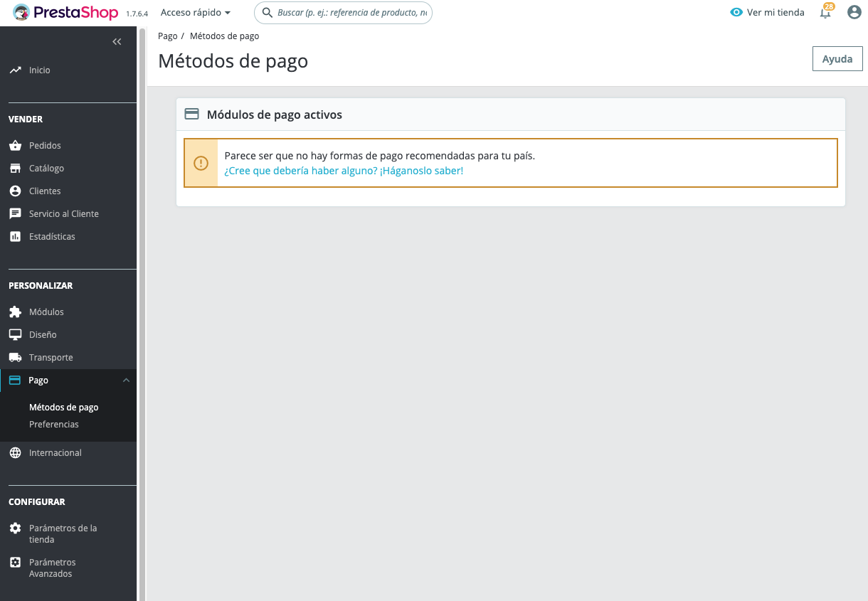Click the Diseño monitor icon
Screen dimensions: 868x601
15,335
